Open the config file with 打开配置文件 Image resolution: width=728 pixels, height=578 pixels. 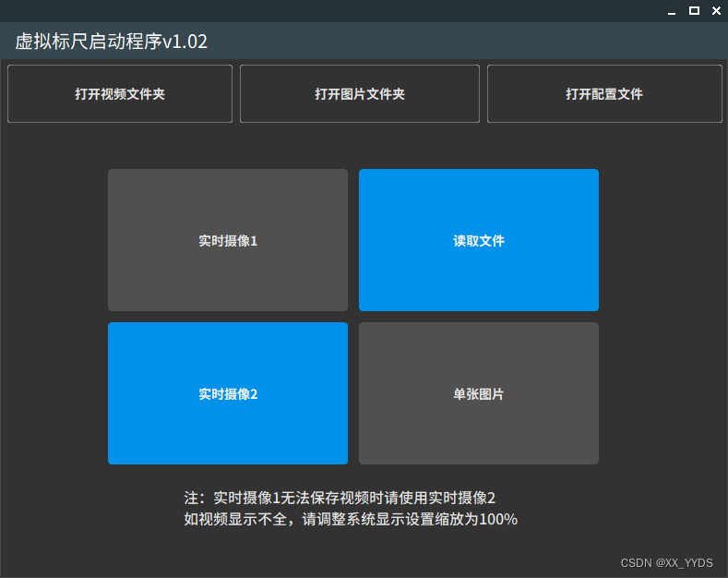604,94
